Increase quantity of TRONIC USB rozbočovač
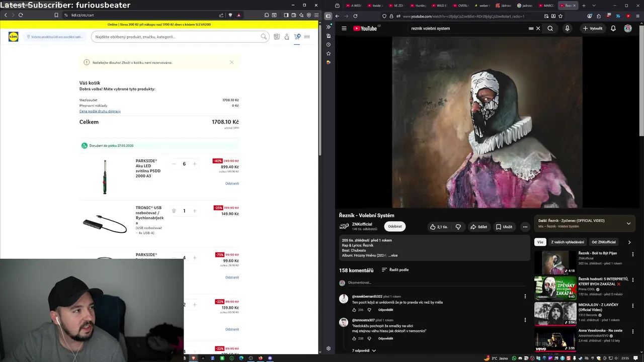This screenshot has width=644, height=362. pos(195,211)
